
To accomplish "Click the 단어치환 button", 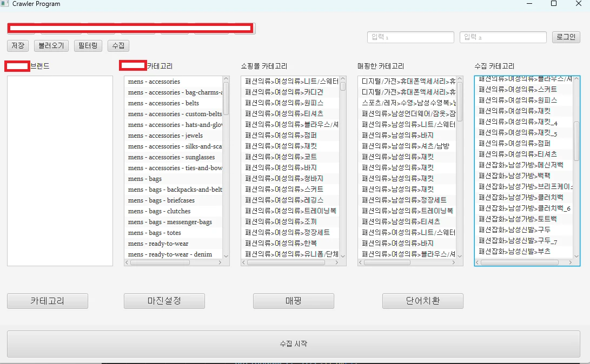I will pos(422,301).
